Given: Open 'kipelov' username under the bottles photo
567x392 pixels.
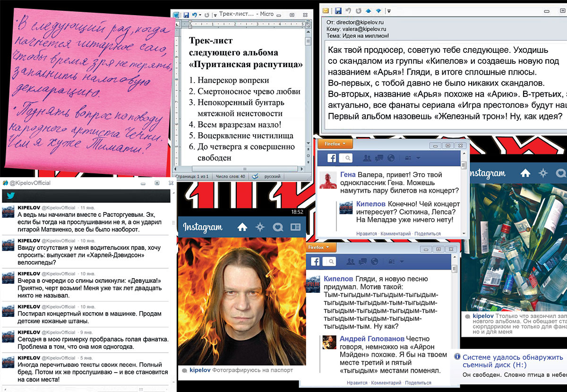Looking at the screenshot, I should pos(483,315).
